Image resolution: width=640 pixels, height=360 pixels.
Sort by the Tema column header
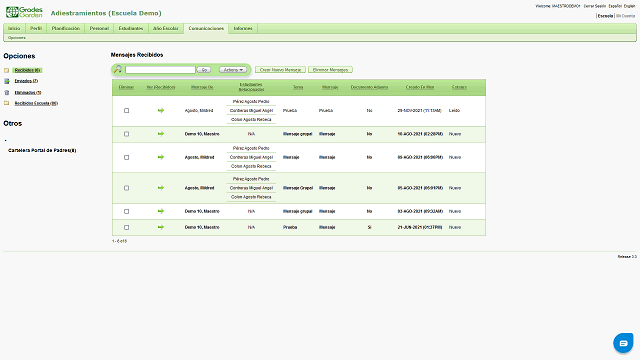pos(298,87)
